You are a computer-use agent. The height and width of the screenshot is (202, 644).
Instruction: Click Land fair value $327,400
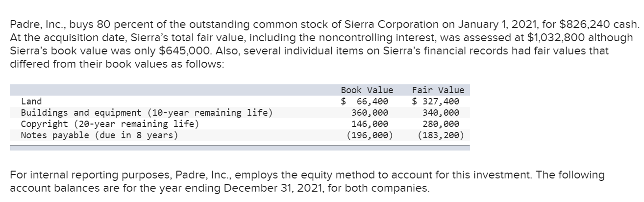coord(436,101)
